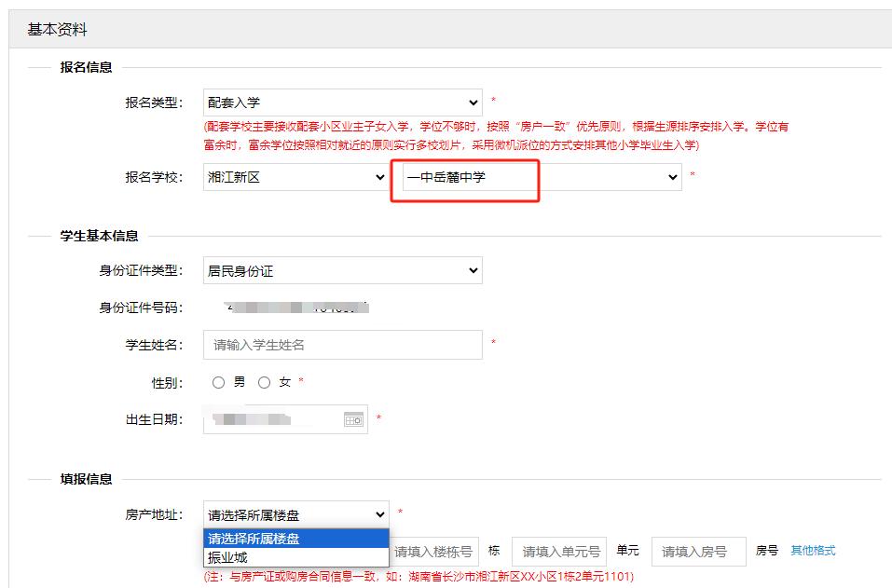This screenshot has height=588, width=892.
Task: Click the 基本资料 panel header
Action: click(x=58, y=30)
